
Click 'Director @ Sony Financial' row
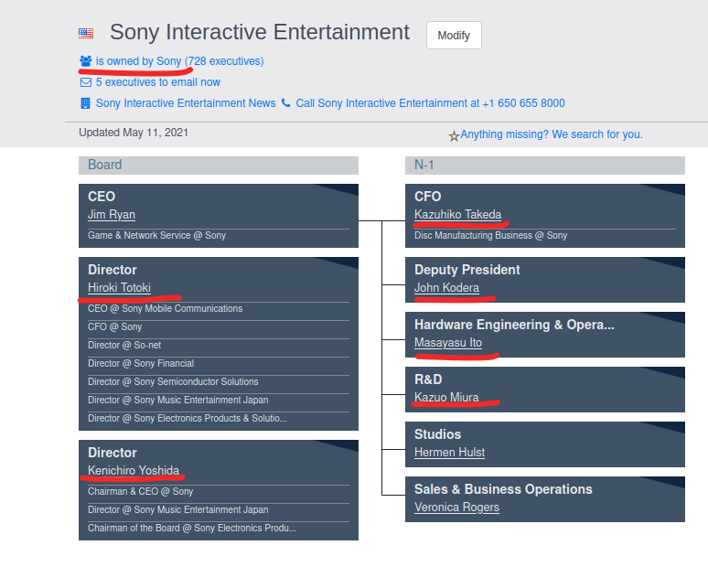(219, 363)
